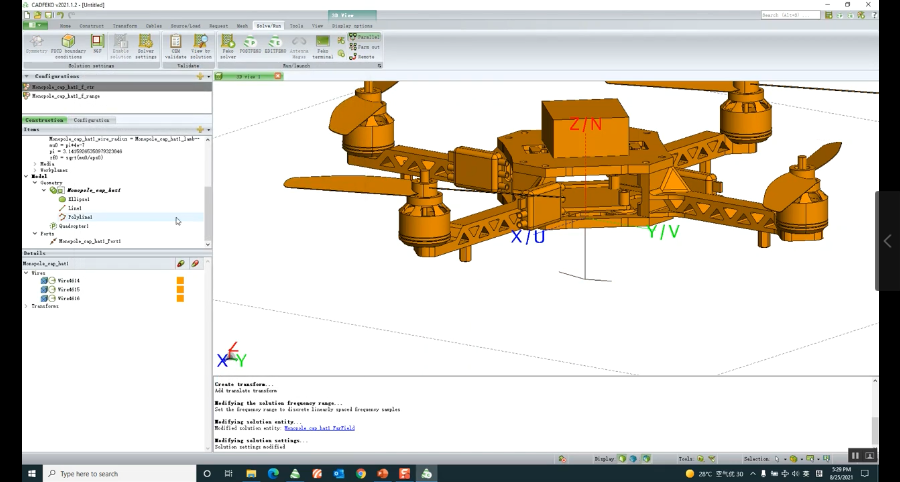Click the left pencil icon in Details header

pyautogui.click(x=181, y=263)
